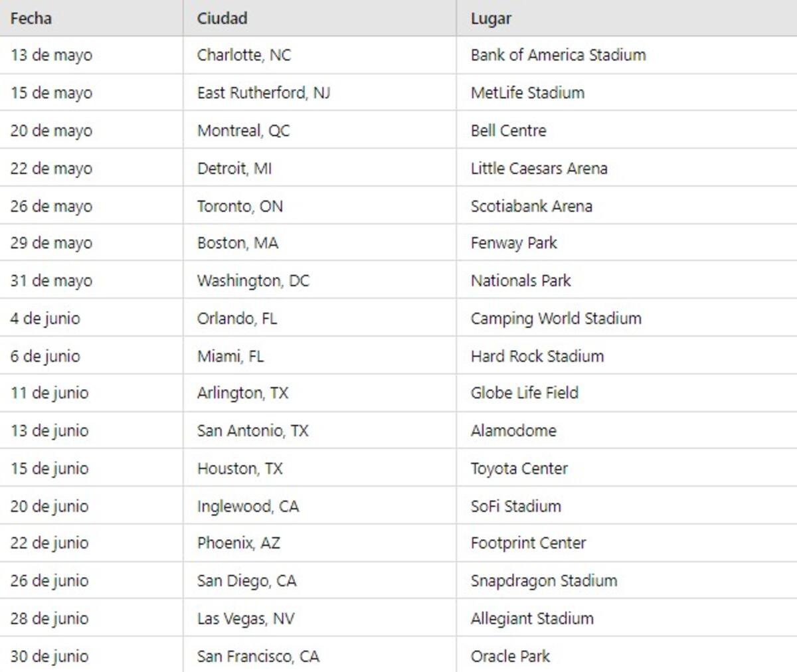
Task: Click the Miami, FL cell
Action: pos(230,357)
